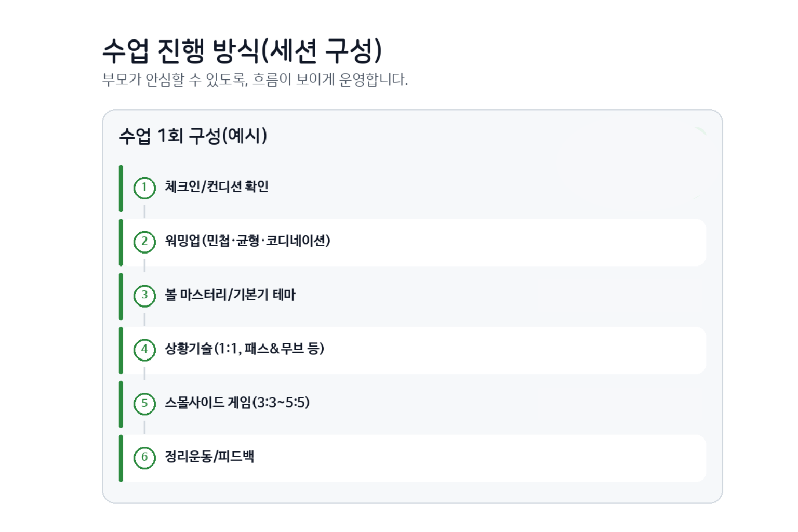Click the green bar beside '정리운동/피드백'

[x=121, y=458]
